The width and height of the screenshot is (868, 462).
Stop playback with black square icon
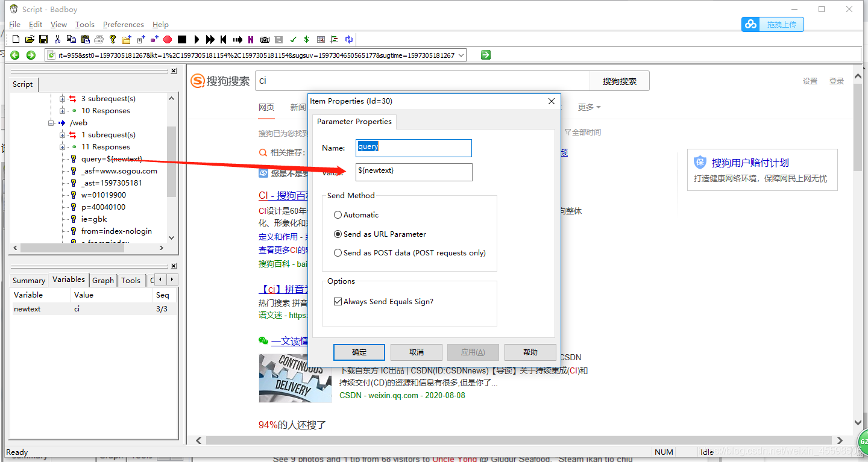click(x=182, y=39)
